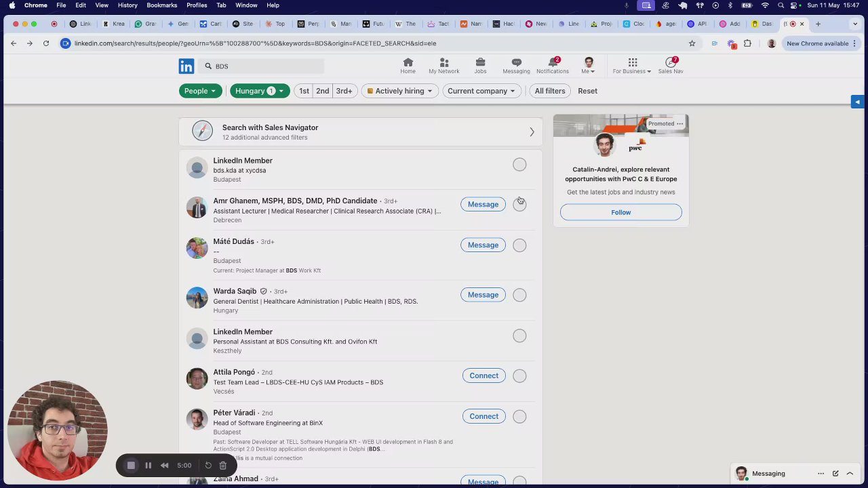Open the Sales Nav icon
The image size is (868, 488).
pos(670,66)
